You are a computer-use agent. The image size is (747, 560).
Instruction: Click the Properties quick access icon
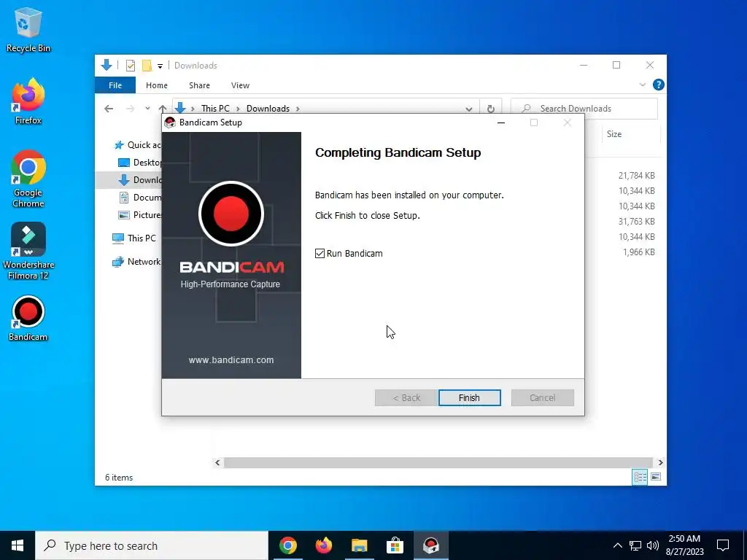[x=131, y=65]
